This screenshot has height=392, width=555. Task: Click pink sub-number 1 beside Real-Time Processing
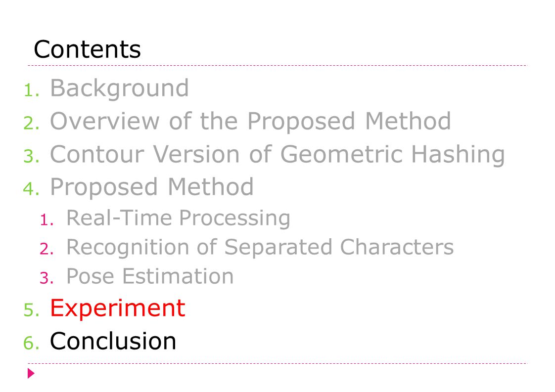pyautogui.click(x=46, y=220)
